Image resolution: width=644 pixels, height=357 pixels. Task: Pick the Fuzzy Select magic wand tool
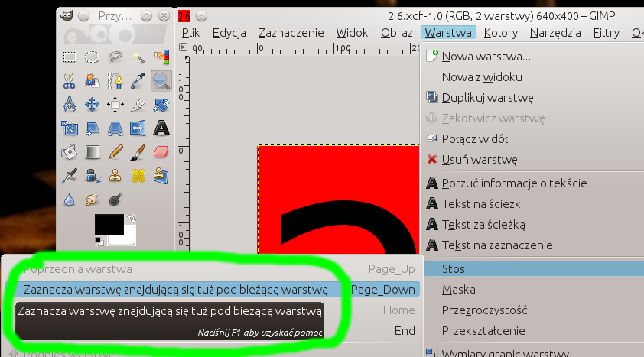(138, 57)
